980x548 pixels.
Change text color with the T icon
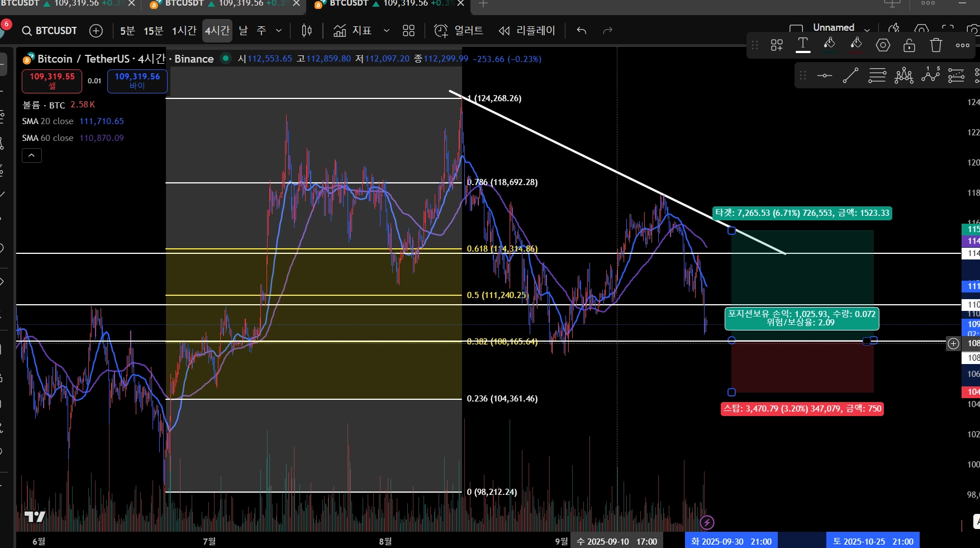pos(803,45)
